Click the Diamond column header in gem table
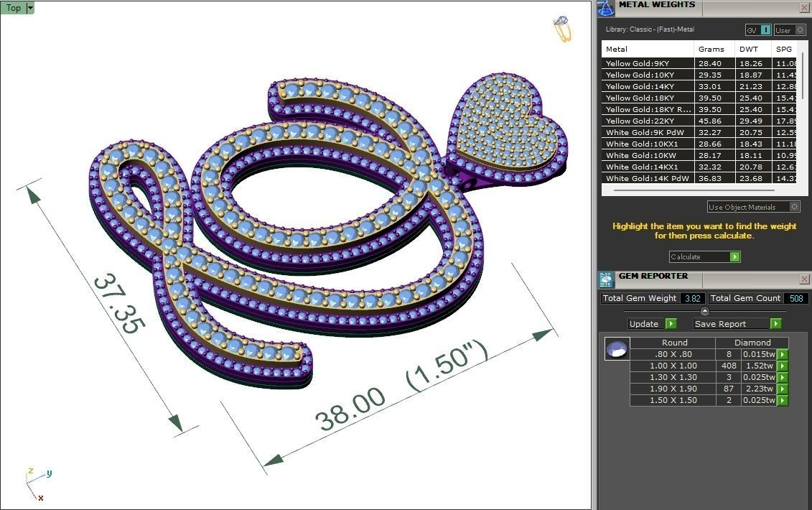 752,343
